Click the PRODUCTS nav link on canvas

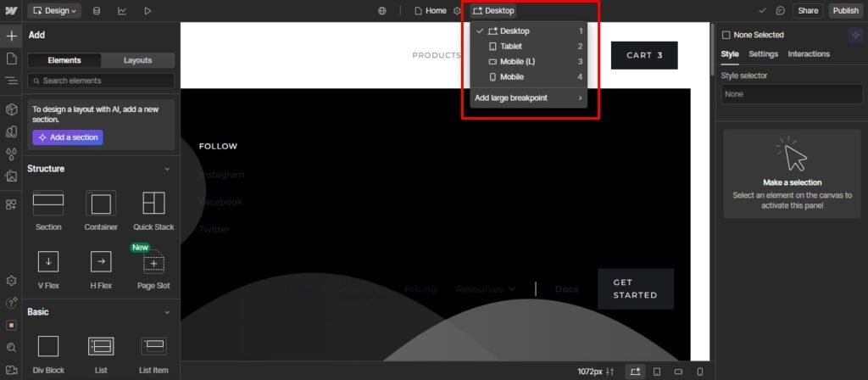pyautogui.click(x=437, y=55)
